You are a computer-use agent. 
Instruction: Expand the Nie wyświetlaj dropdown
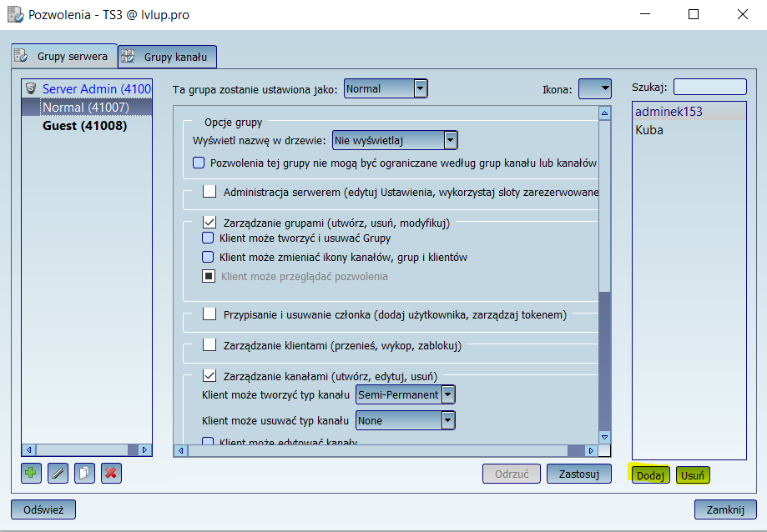pos(395,140)
